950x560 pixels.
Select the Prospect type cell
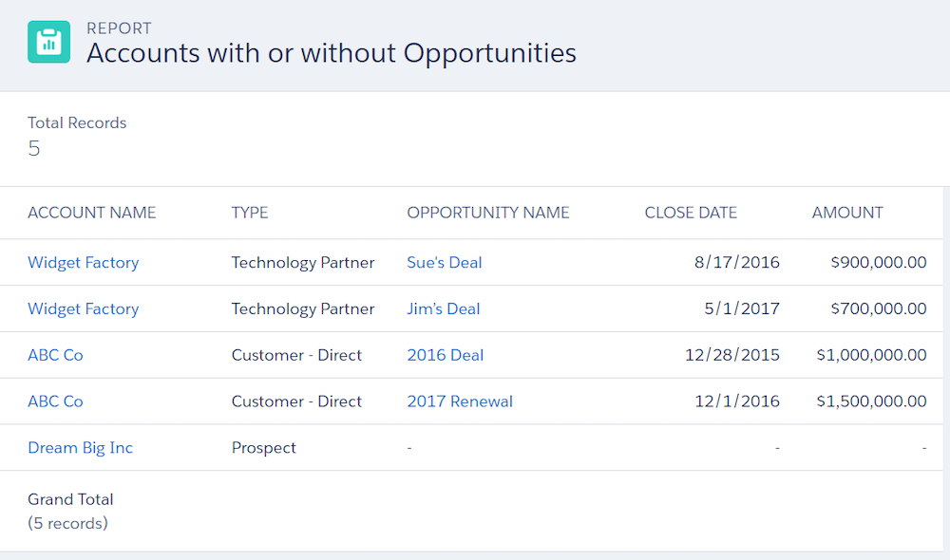coord(263,448)
